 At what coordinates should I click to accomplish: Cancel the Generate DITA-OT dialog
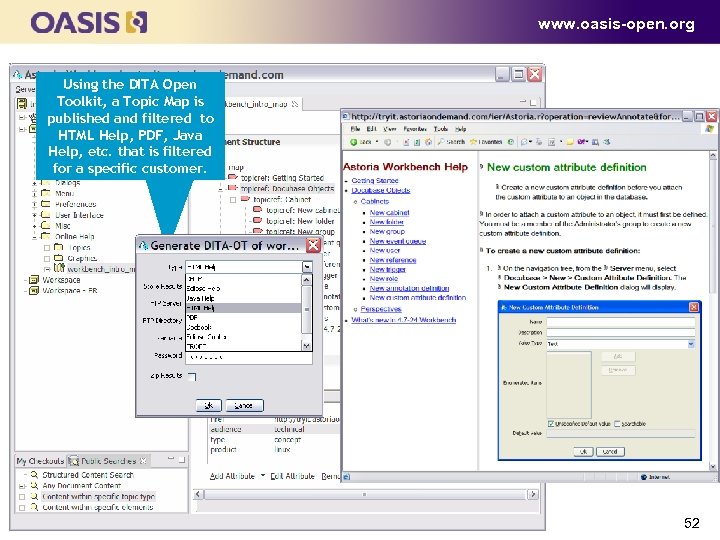point(244,405)
